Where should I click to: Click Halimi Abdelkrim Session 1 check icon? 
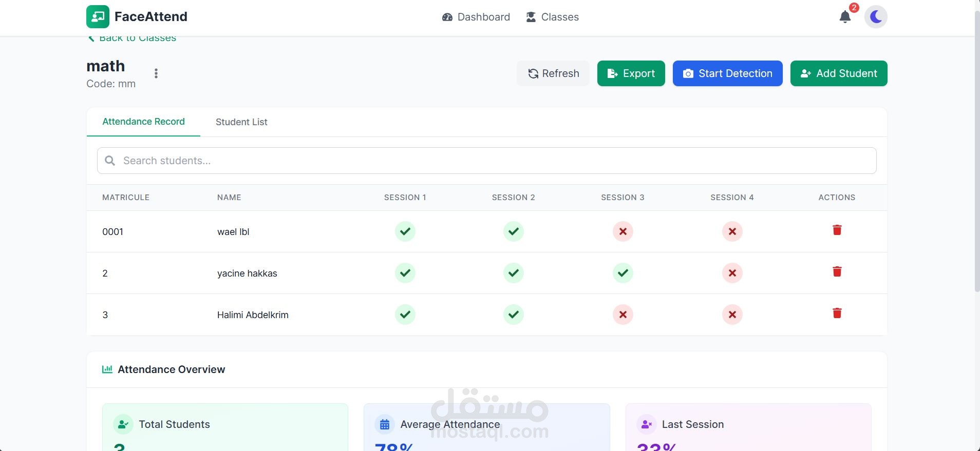(405, 315)
